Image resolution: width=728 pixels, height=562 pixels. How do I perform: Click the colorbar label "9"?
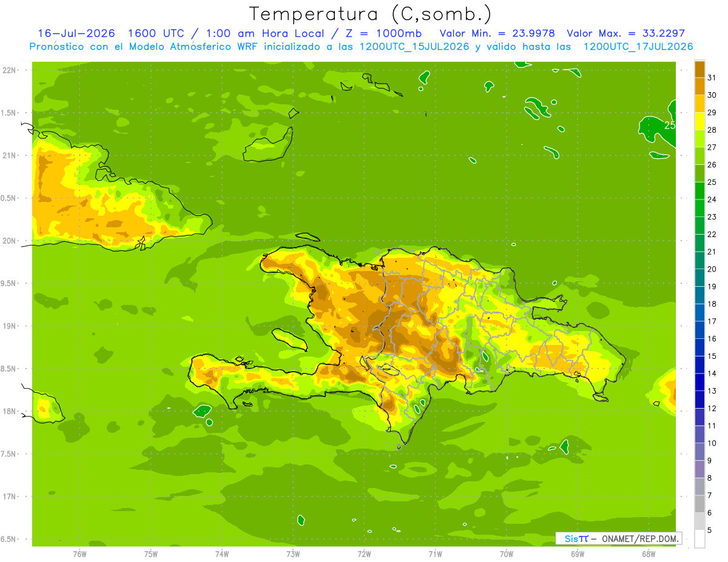pyautogui.click(x=709, y=461)
